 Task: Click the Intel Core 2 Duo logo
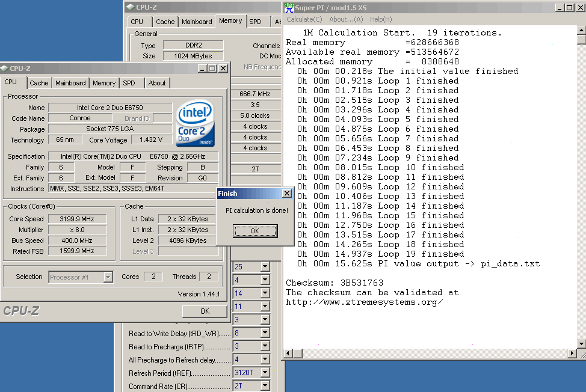pyautogui.click(x=196, y=123)
